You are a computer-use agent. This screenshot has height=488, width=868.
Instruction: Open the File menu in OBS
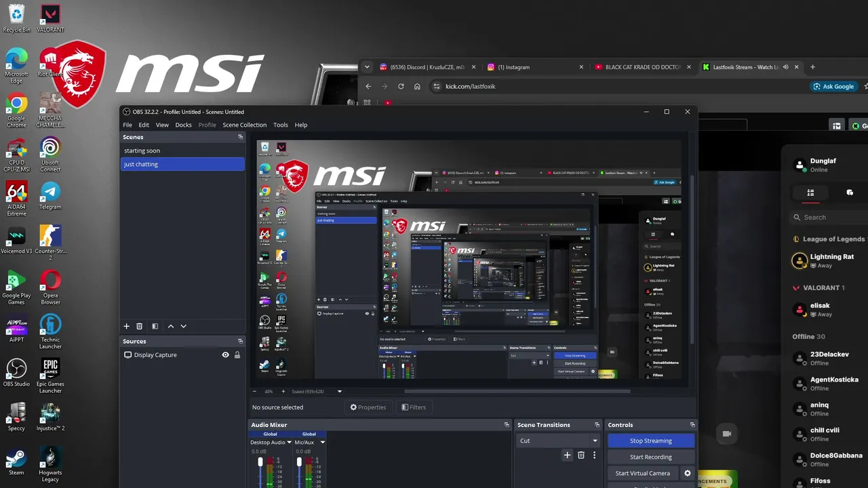[x=127, y=125]
